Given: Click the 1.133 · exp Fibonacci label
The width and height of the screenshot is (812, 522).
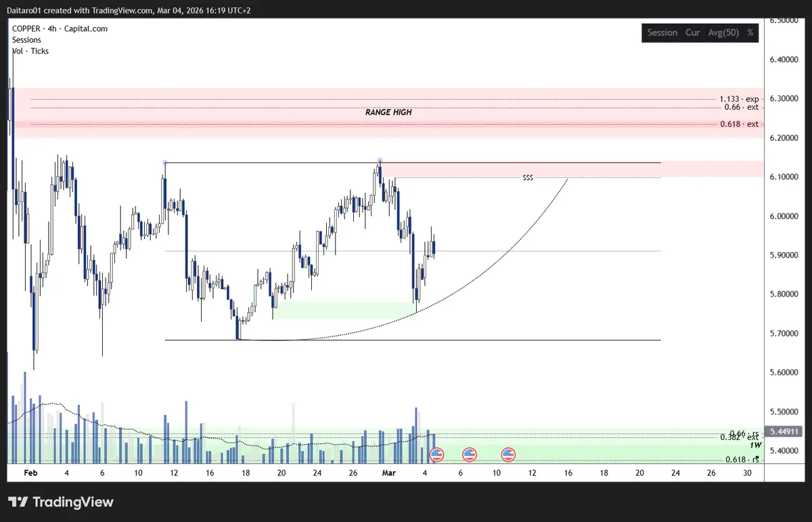Looking at the screenshot, I should pyautogui.click(x=739, y=99).
